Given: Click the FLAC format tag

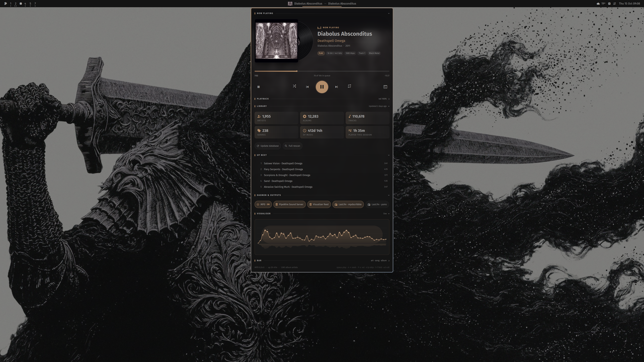Looking at the screenshot, I should 321,53.
